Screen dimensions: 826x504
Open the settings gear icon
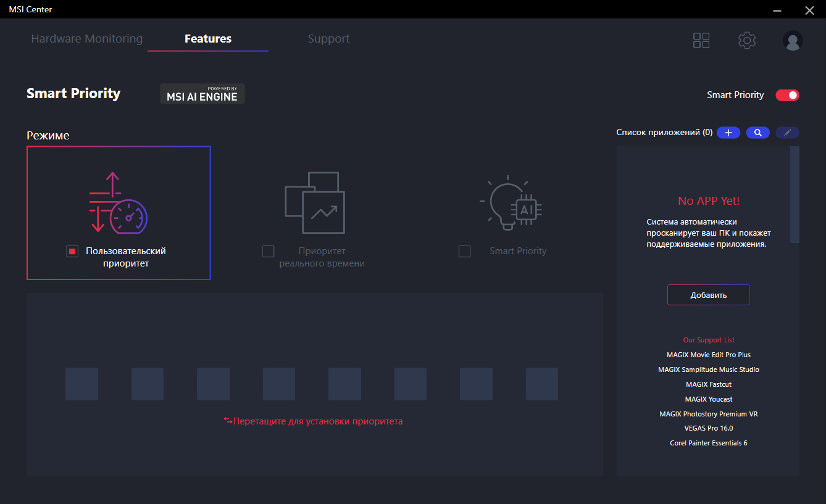coord(747,41)
